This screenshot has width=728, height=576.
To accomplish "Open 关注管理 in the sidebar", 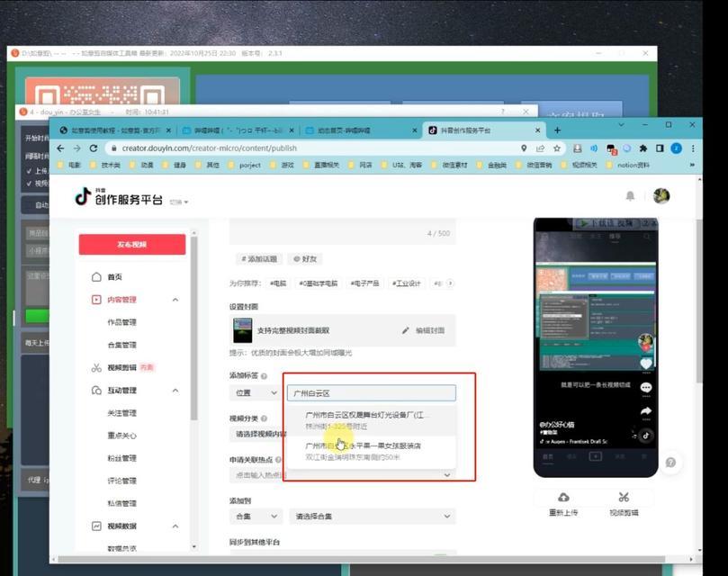I will click(122, 413).
